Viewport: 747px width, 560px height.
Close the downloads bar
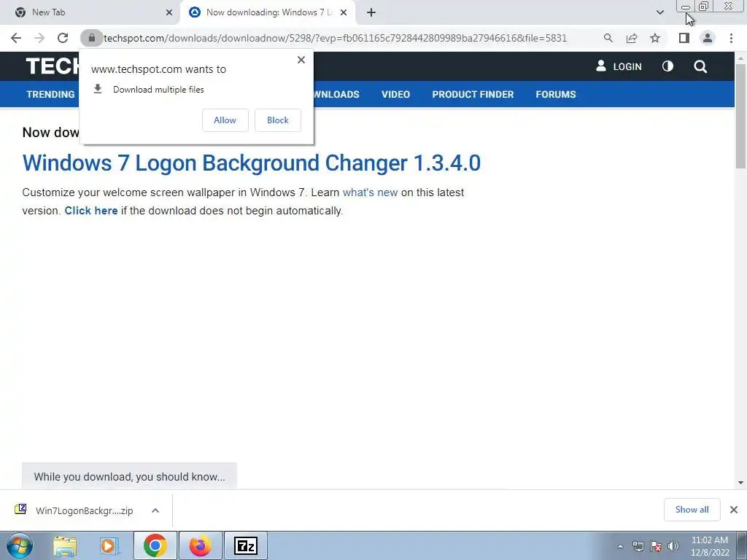734,510
